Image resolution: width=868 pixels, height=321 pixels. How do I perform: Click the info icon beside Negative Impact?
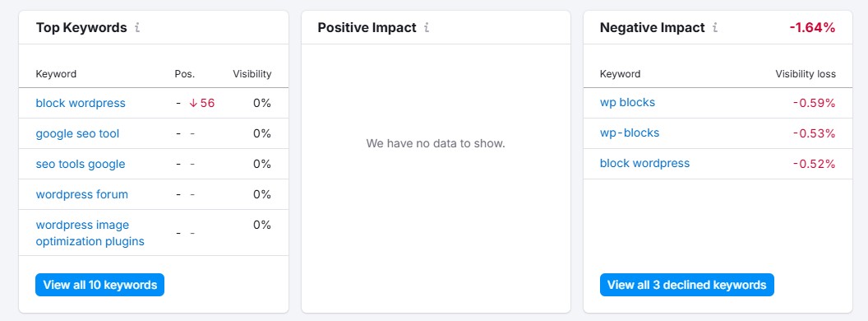(714, 28)
